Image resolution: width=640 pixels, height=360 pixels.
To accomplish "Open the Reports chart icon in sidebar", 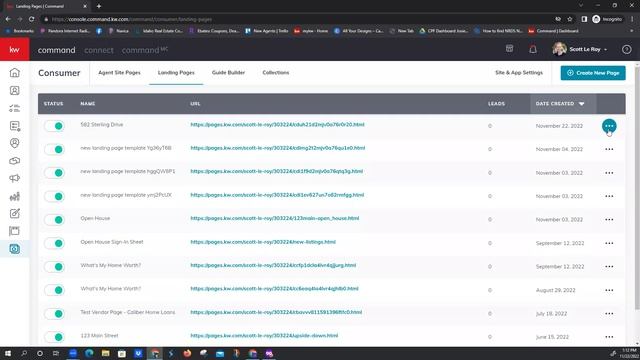I will coord(14,196).
